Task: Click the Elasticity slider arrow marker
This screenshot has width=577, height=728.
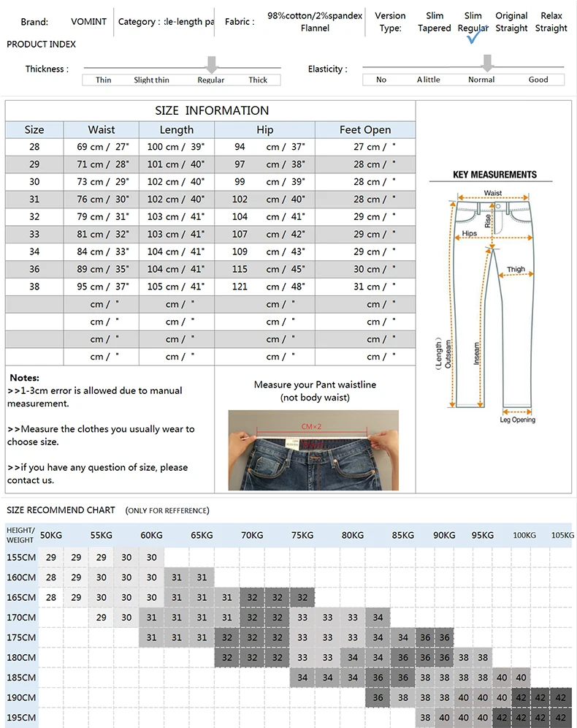Action: tap(487, 63)
